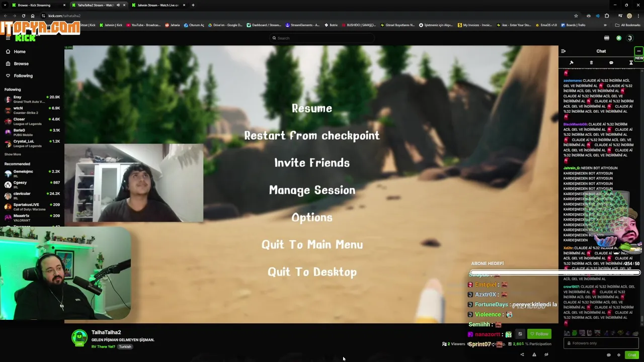Open the RV There Yet? category link
The width and height of the screenshot is (644, 362).
click(x=103, y=346)
